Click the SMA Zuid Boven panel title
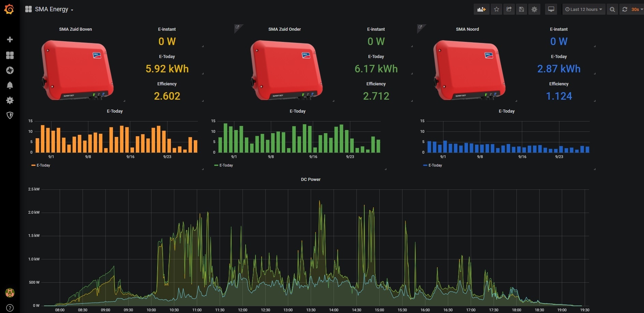The height and width of the screenshot is (313, 644). [75, 29]
